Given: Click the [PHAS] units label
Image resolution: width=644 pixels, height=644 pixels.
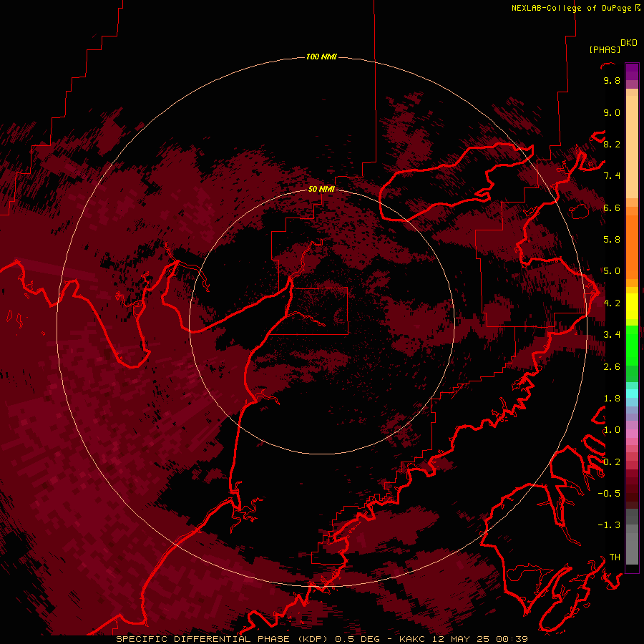Looking at the screenshot, I should coord(605,49).
